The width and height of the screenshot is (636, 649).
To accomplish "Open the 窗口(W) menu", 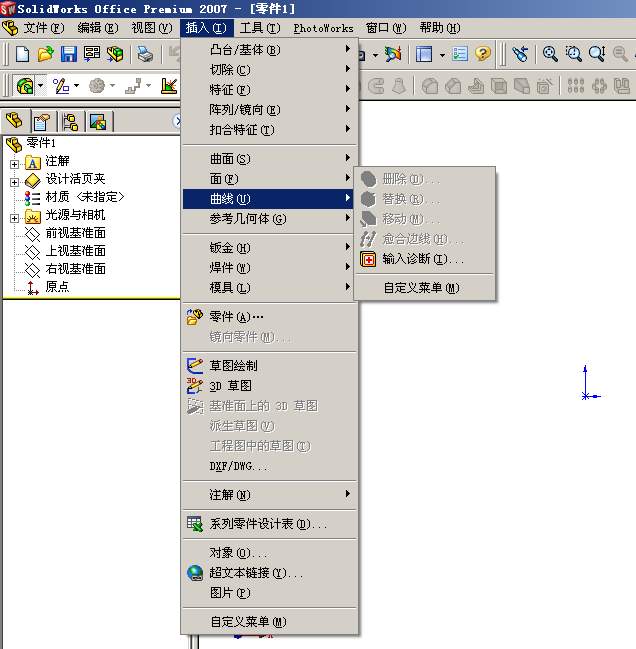I will tap(386, 28).
